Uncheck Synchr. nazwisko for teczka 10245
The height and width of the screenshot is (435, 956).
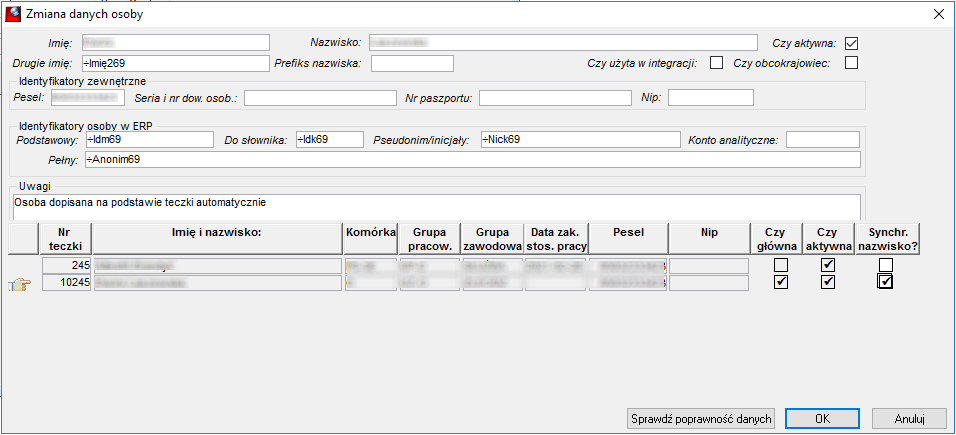[886, 281]
